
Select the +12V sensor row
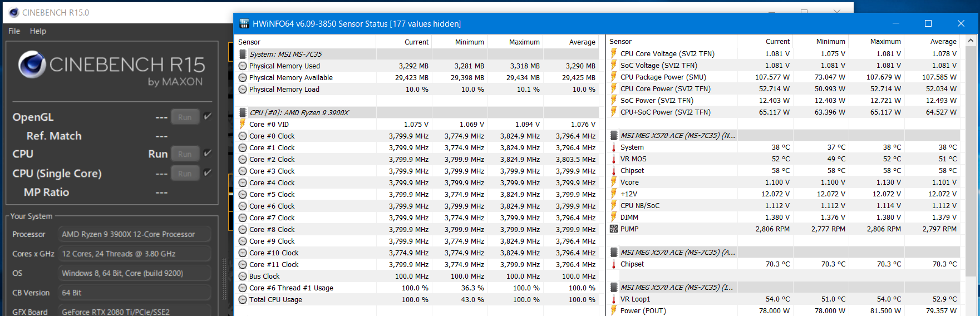[784, 194]
